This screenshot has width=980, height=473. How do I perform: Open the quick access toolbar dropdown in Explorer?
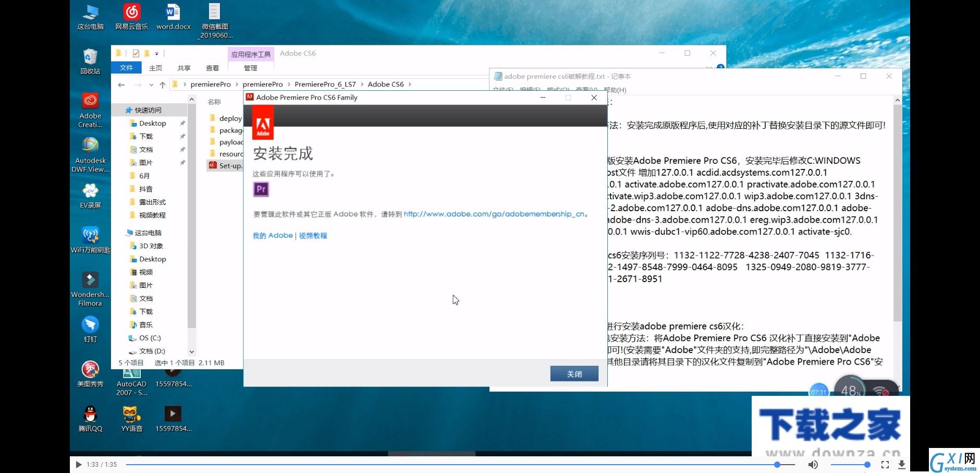[156, 54]
